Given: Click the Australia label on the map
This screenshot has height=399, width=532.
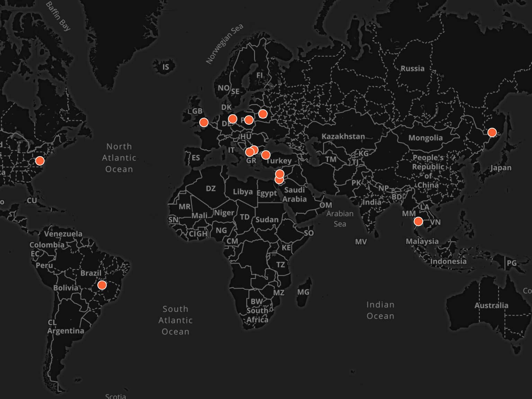Looking at the screenshot, I should pyautogui.click(x=491, y=305).
